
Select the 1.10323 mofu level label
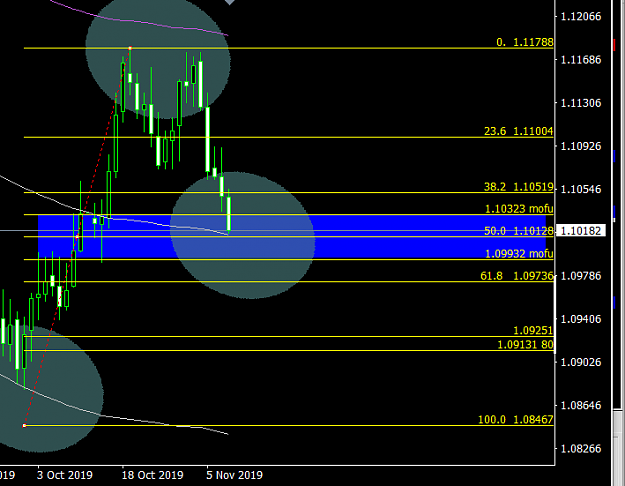tap(519, 209)
